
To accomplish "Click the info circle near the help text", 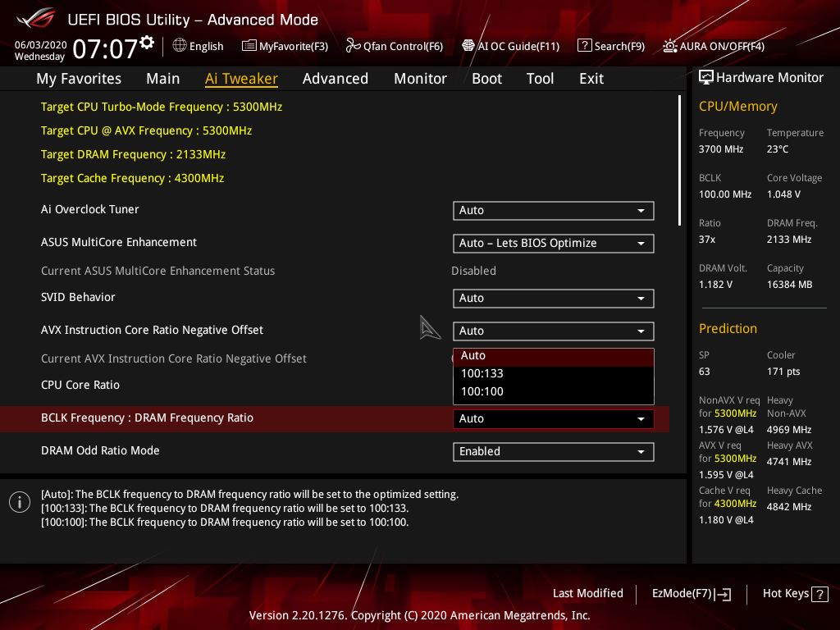I will click(x=19, y=501).
